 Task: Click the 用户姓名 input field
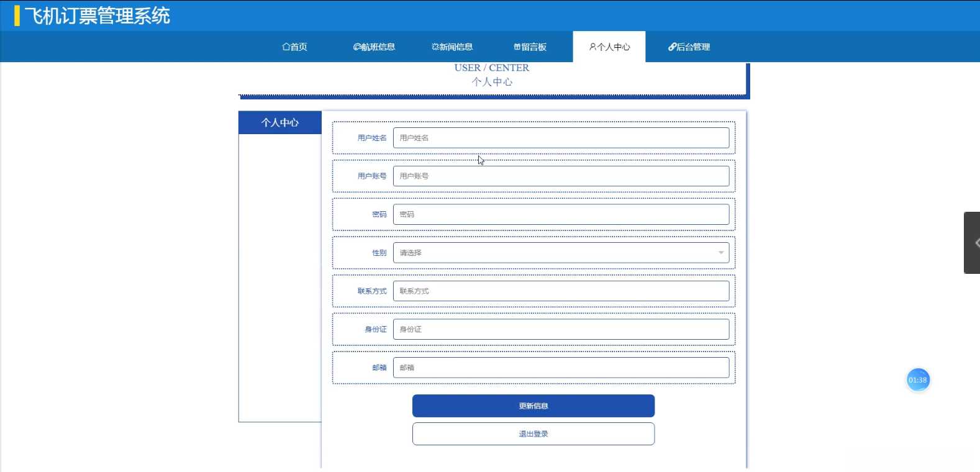click(x=561, y=138)
